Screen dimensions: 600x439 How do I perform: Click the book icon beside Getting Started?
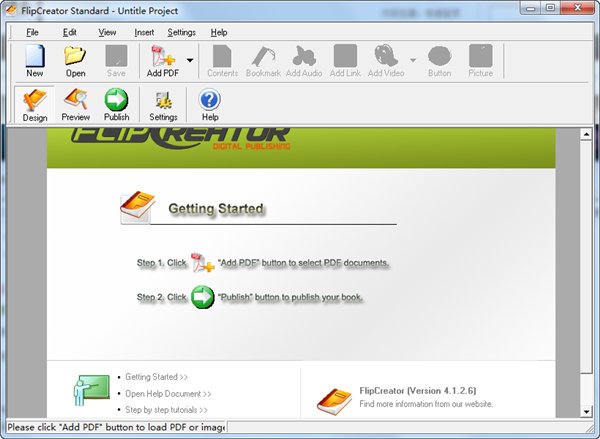tap(137, 207)
